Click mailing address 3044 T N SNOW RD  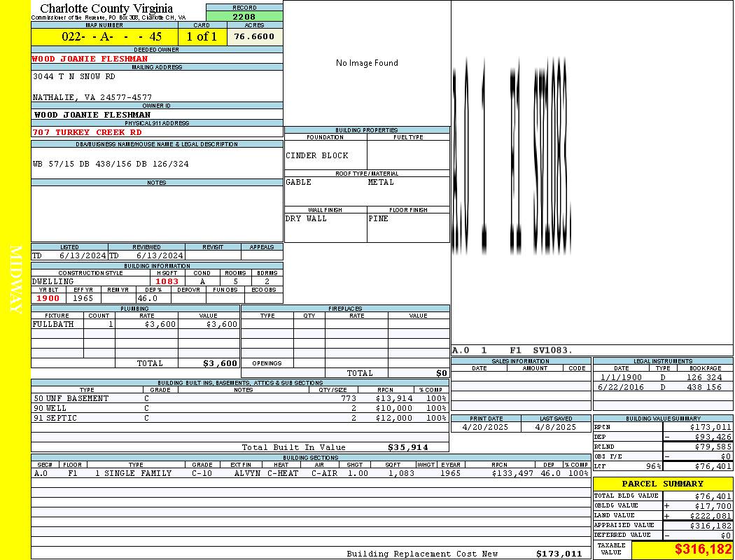(73, 76)
